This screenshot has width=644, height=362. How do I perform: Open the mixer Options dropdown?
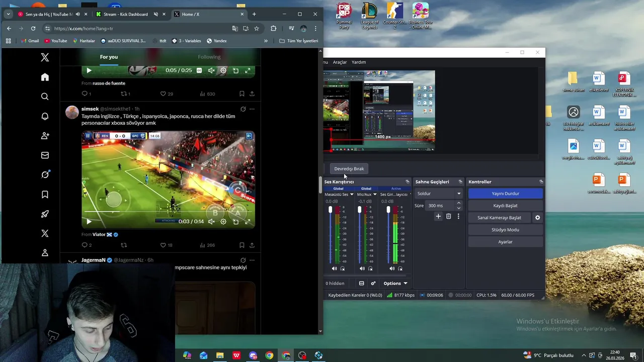click(x=395, y=284)
